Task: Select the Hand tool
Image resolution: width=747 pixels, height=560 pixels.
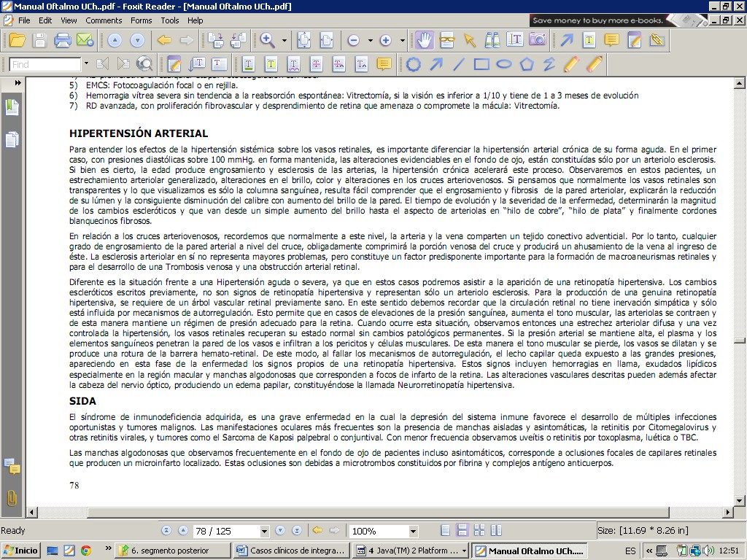Action: coord(424,40)
